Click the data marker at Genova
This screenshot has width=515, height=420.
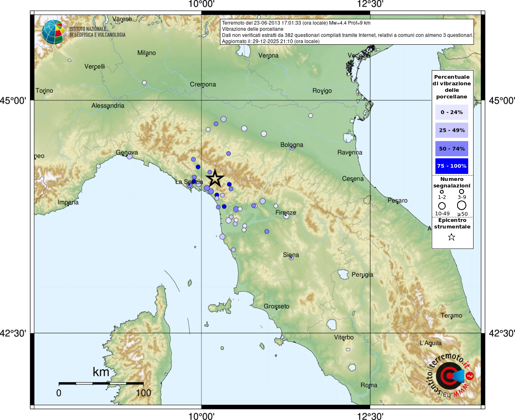tap(130, 156)
